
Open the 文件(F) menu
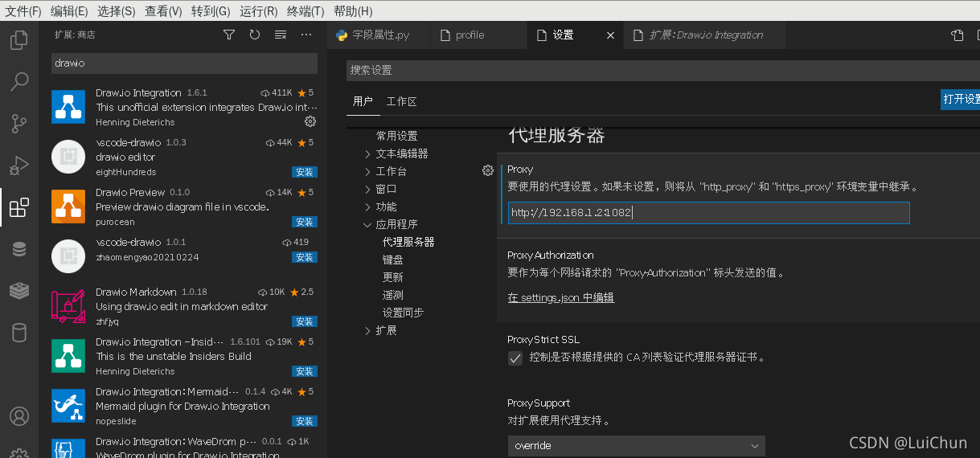(23, 11)
